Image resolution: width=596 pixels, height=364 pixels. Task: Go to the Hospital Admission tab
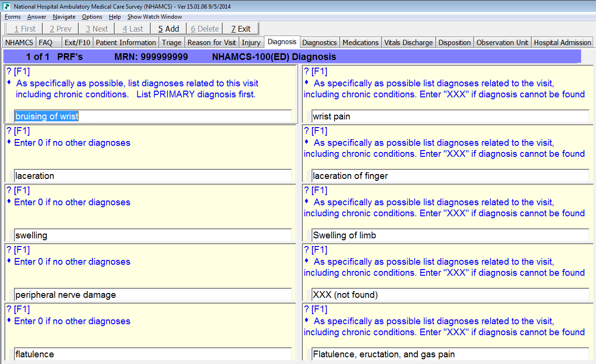(562, 43)
